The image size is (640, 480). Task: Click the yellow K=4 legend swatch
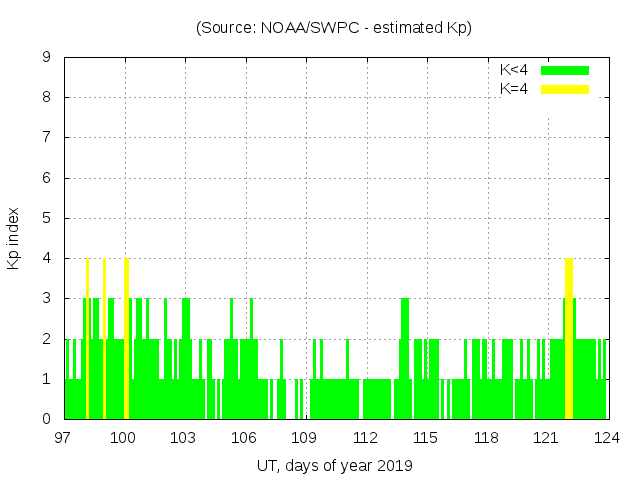(565, 89)
